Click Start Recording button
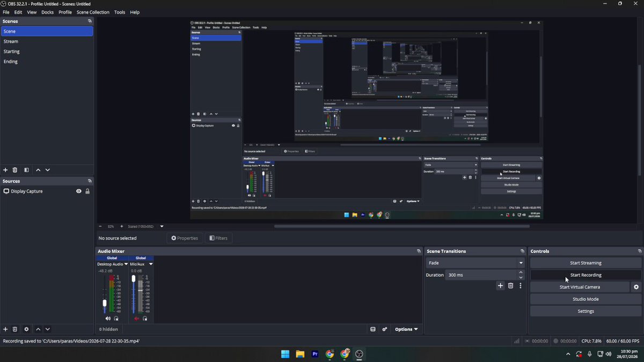 coord(586,275)
